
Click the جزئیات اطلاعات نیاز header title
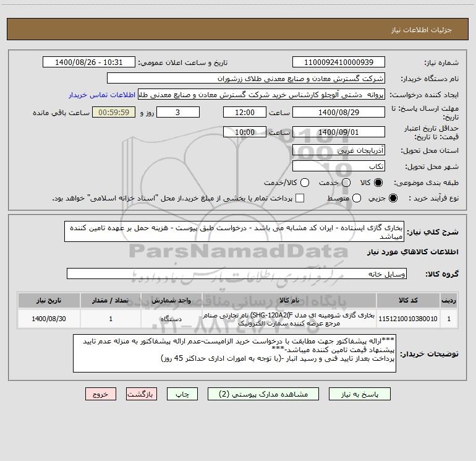tap(421, 30)
